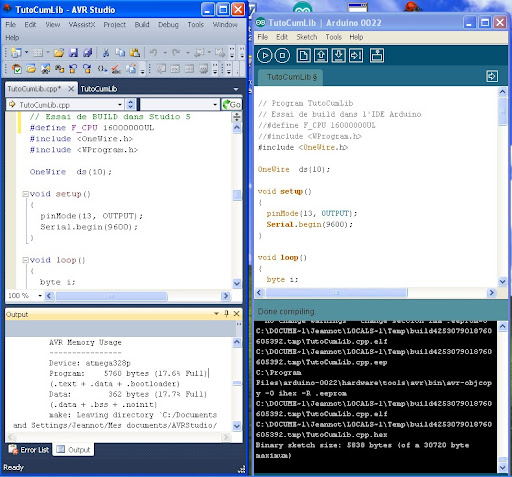Click the Cut scissors icon
The image size is (512, 477).
pos(106,52)
